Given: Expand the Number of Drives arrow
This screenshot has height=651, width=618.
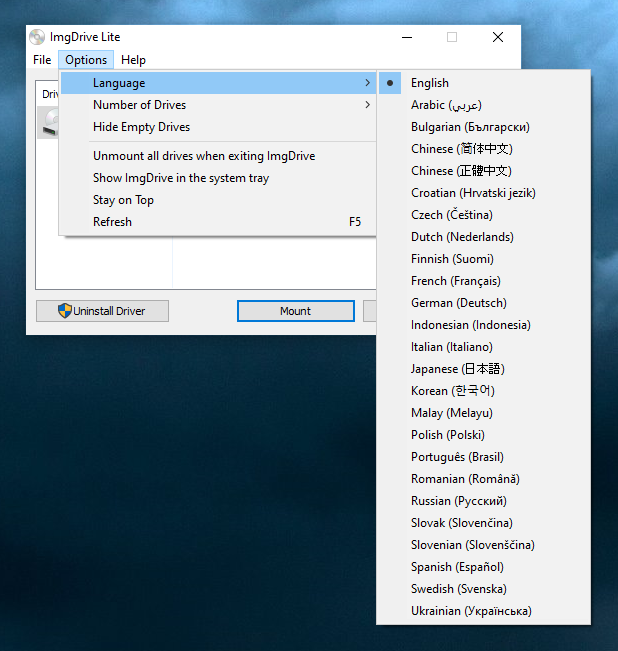Looking at the screenshot, I should 367,105.
